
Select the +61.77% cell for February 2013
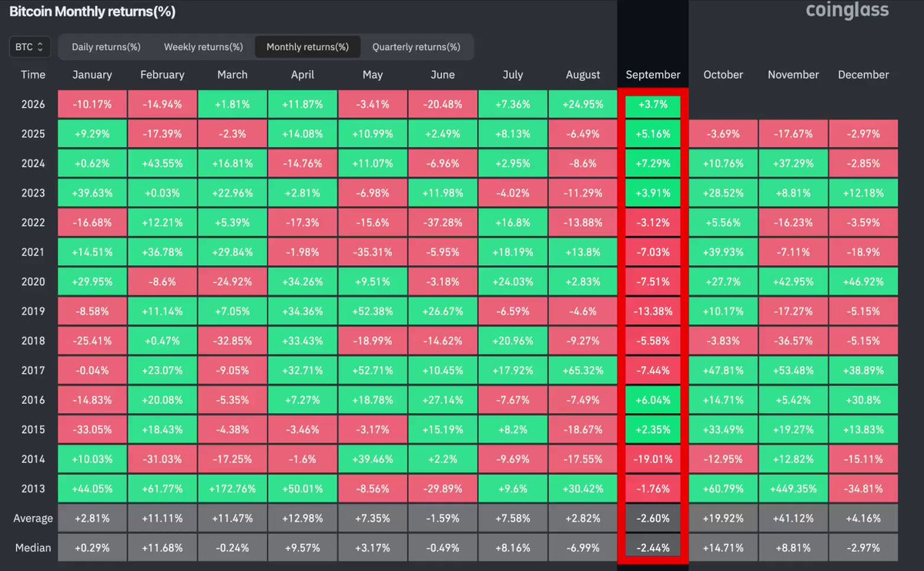(162, 489)
